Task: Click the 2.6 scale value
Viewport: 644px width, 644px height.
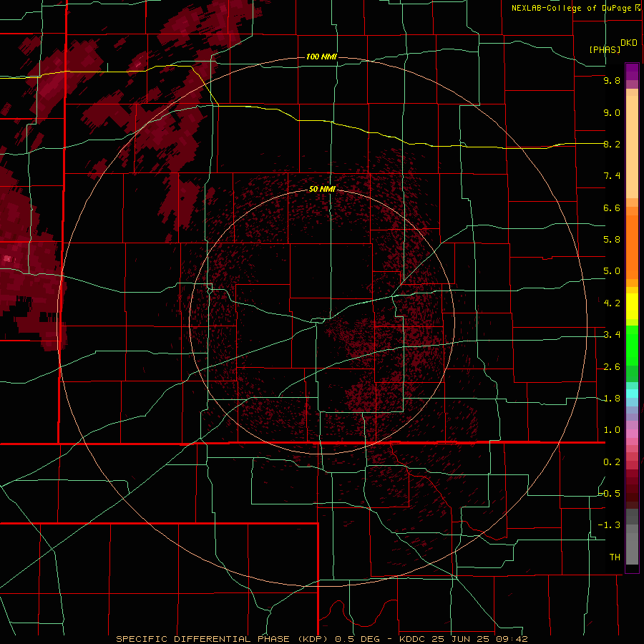Action: (x=612, y=367)
